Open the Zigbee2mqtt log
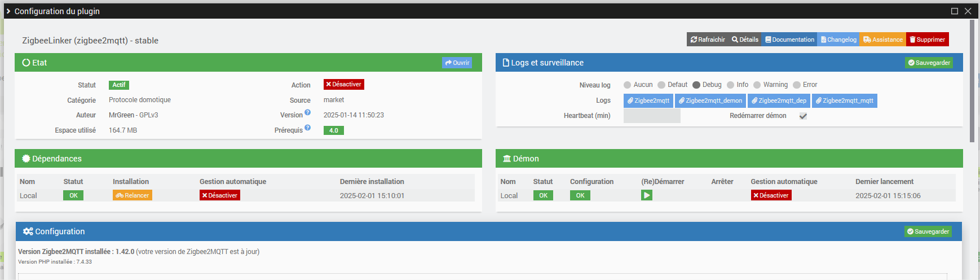Viewport: 980px width, 280px height. [648, 100]
